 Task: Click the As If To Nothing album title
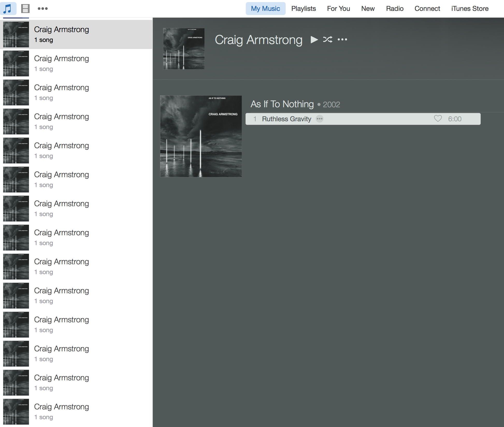[x=282, y=104]
